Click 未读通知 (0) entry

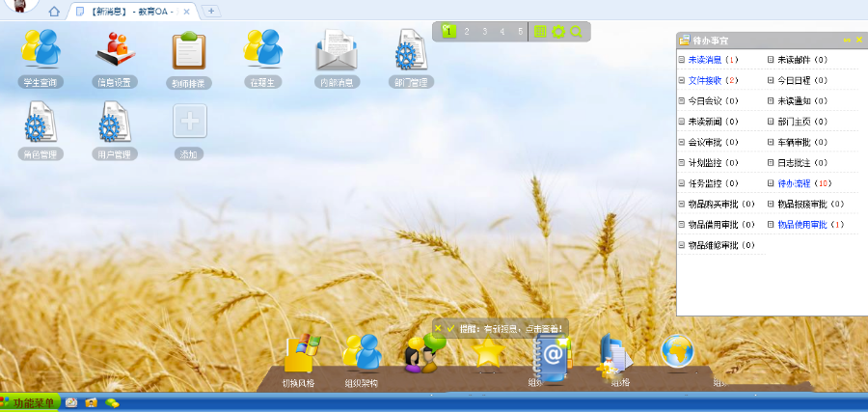click(802, 100)
